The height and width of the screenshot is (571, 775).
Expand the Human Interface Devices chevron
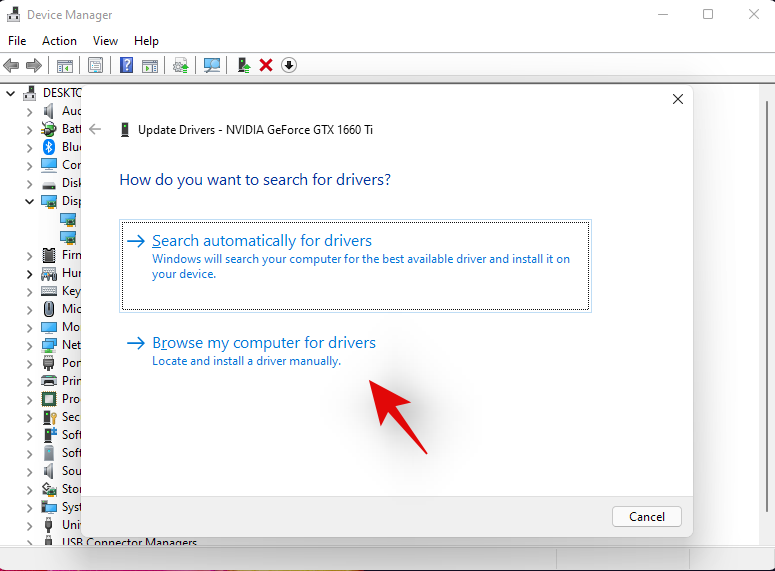(29, 274)
